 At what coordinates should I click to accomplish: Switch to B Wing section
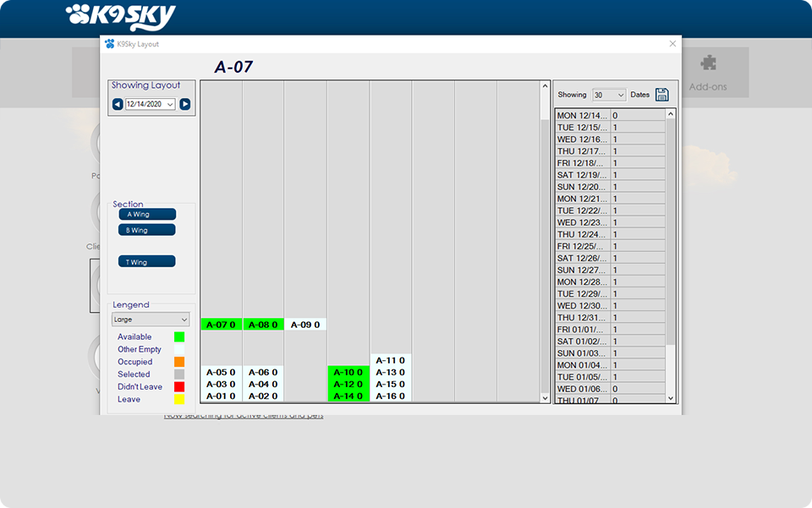(x=147, y=230)
